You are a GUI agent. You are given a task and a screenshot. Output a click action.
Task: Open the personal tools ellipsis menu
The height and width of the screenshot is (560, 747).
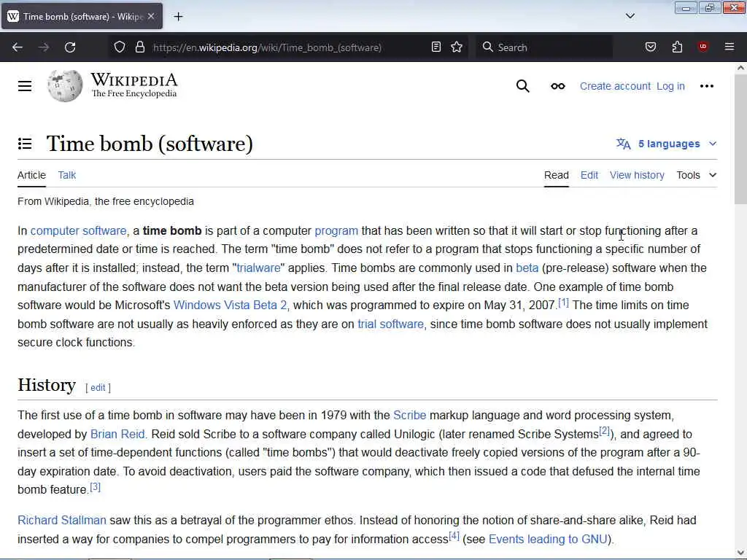pos(706,86)
